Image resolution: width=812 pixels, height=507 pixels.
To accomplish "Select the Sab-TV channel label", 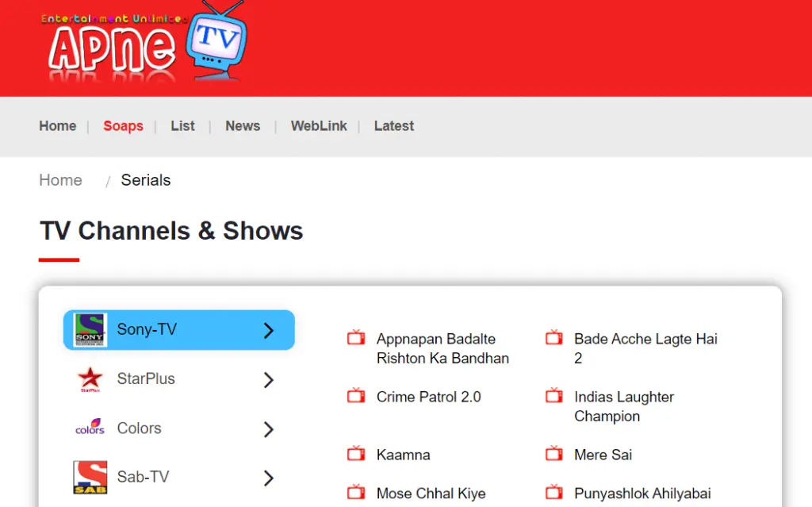I will tap(143, 476).
